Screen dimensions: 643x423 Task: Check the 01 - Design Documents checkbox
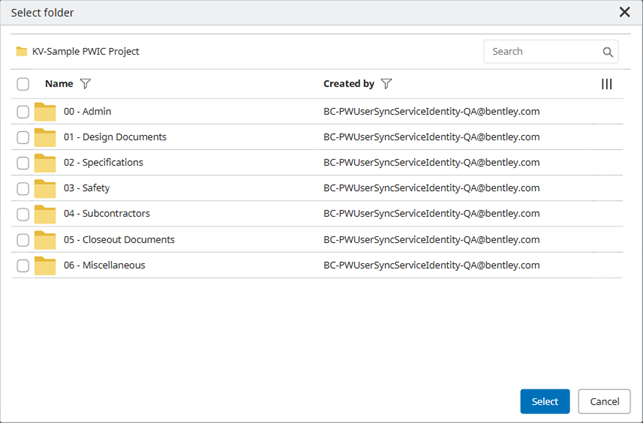[23, 137]
